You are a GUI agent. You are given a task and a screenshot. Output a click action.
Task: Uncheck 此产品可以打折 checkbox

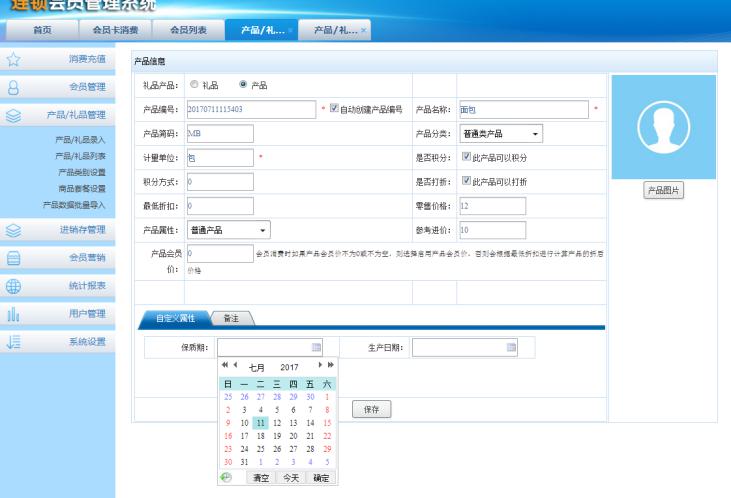click(x=466, y=180)
